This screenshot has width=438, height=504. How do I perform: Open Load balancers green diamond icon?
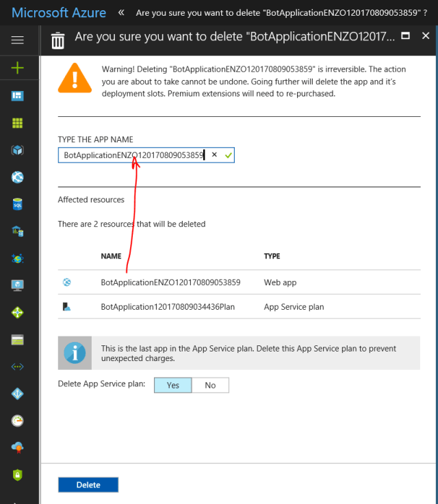[17, 313]
